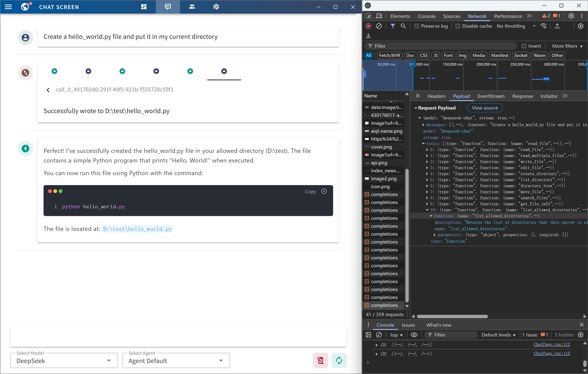The image size is (588, 374).
Task: Switch to the Response tab
Action: pos(522,96)
